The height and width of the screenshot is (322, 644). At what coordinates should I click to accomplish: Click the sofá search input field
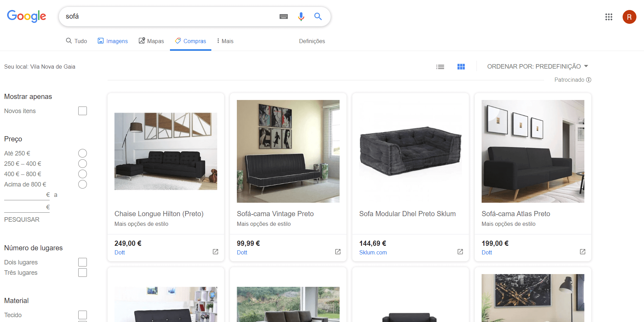tap(169, 17)
